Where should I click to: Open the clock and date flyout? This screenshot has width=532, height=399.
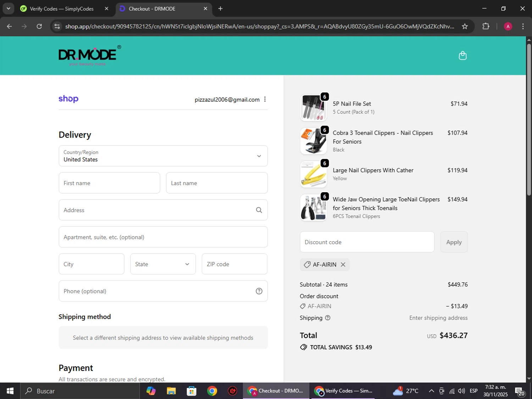coord(495,391)
